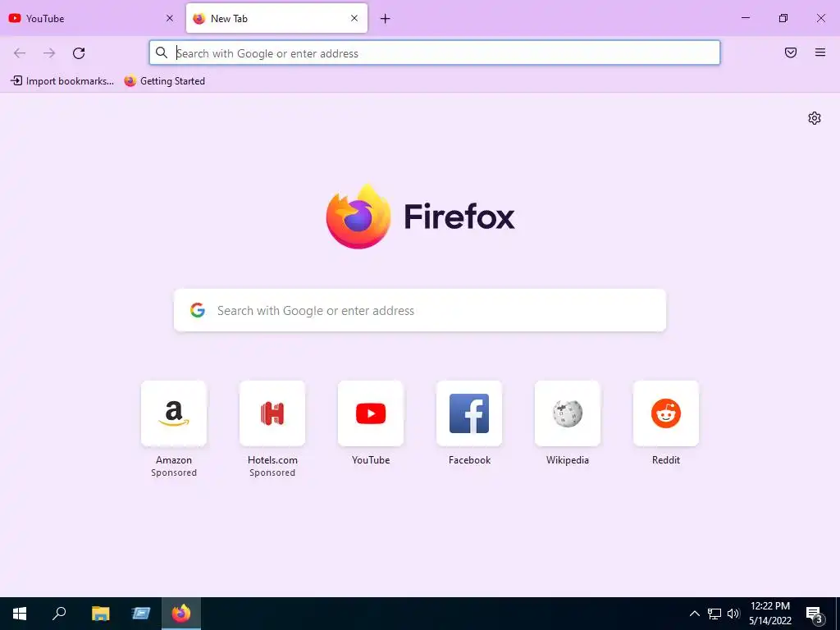840x630 pixels.
Task: Click the center Google search box
Action: [420, 310]
